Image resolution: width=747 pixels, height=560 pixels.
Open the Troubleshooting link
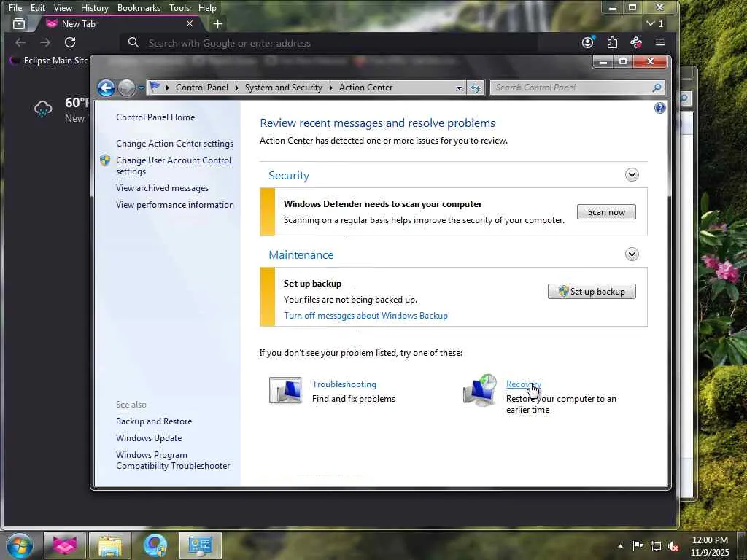(344, 384)
